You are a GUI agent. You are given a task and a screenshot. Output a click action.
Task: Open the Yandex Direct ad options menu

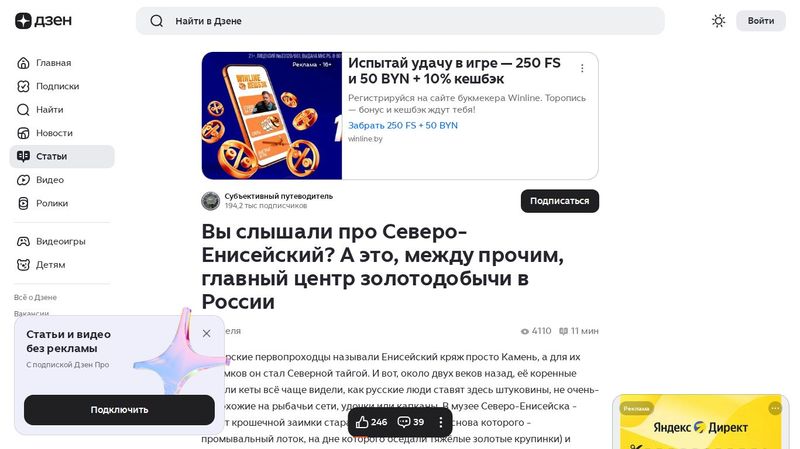pos(775,408)
